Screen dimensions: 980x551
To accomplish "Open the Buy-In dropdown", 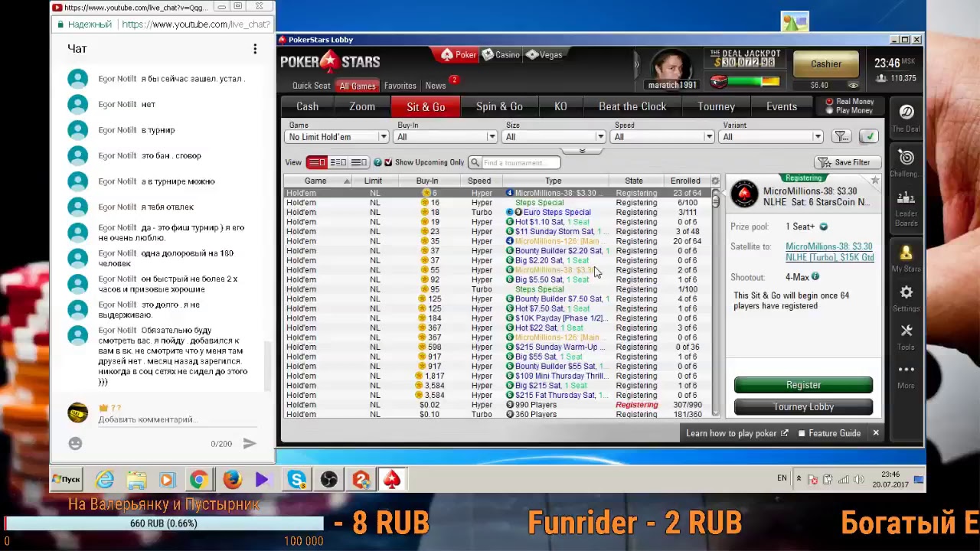I will (x=446, y=137).
